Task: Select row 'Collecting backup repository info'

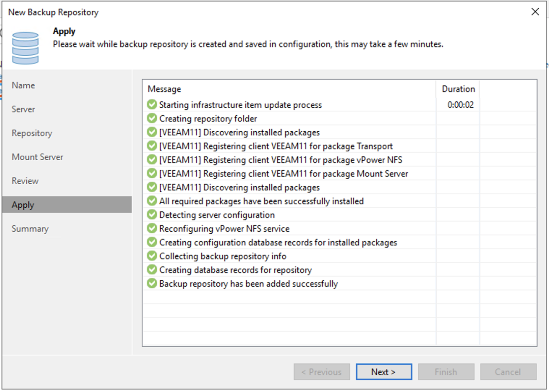Action: coord(339,256)
